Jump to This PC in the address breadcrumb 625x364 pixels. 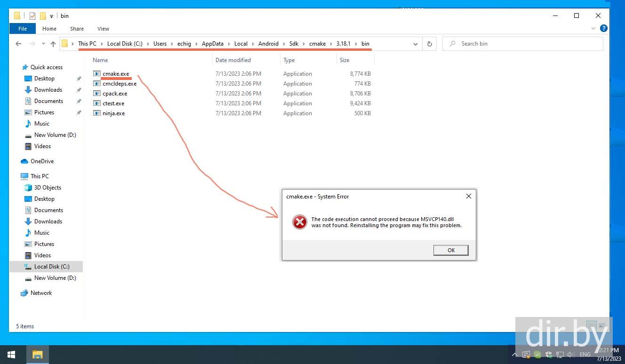(87, 44)
